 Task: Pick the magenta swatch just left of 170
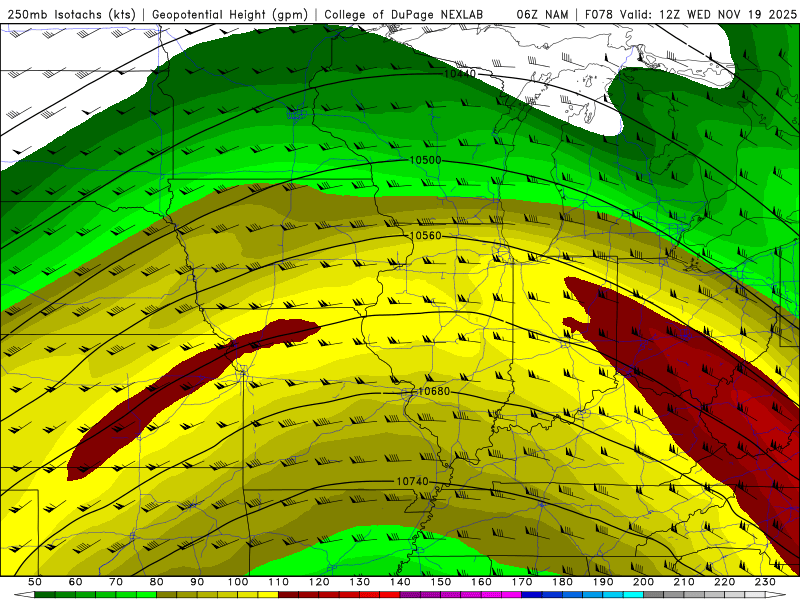tap(511, 594)
